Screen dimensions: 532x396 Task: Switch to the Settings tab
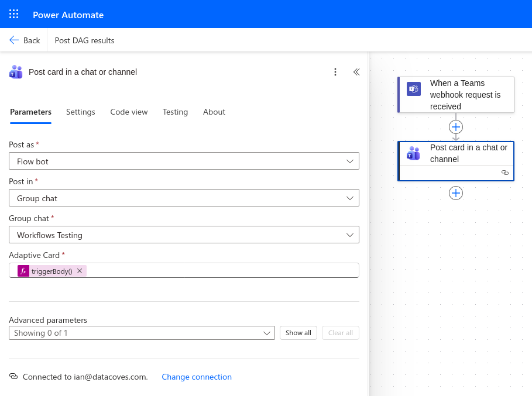pyautogui.click(x=80, y=112)
